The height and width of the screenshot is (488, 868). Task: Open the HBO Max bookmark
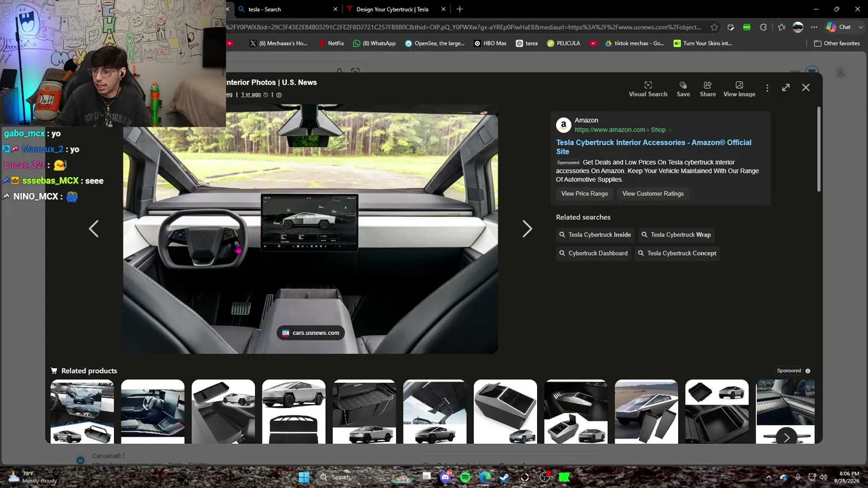click(x=490, y=43)
